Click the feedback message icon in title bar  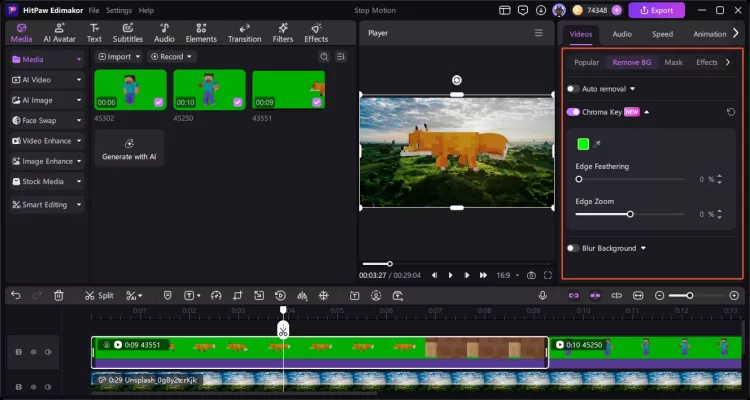pyautogui.click(x=523, y=10)
